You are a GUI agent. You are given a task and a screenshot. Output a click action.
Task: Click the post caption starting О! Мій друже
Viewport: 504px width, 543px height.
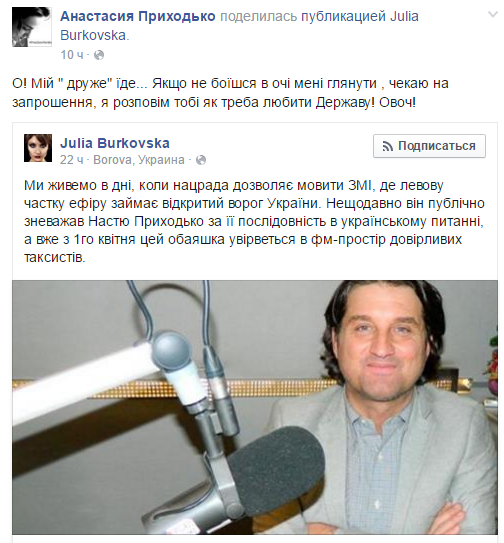230,93
